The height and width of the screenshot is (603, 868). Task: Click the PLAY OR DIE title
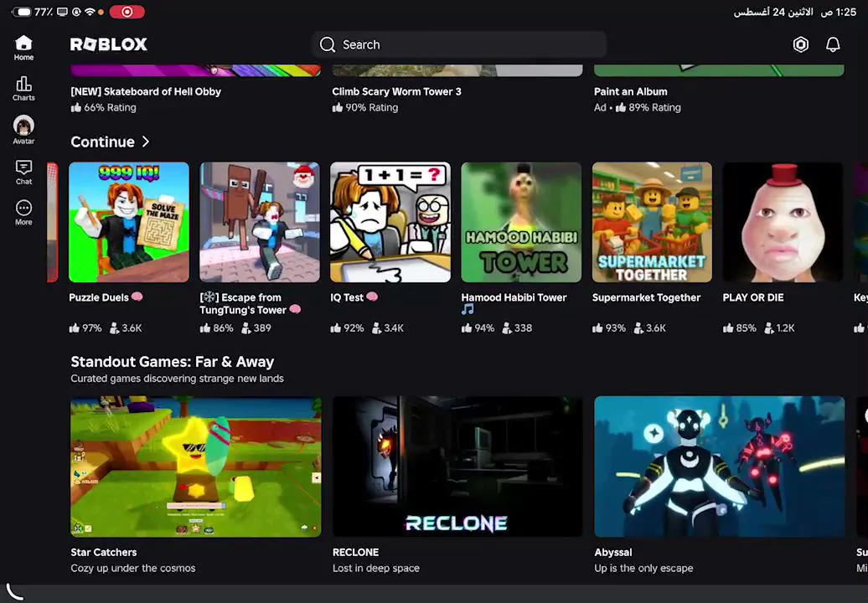click(753, 297)
